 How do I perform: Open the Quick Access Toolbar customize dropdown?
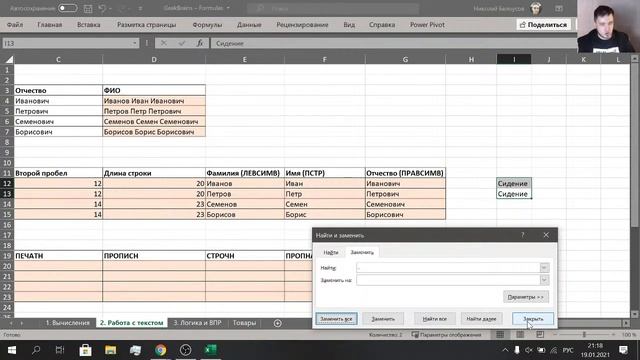pyautogui.click(x=140, y=8)
